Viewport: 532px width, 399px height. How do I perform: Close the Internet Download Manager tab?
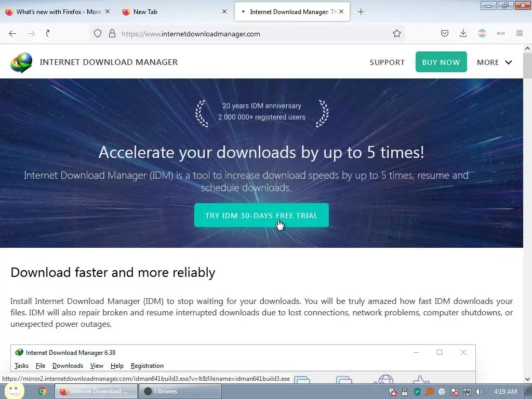[x=341, y=11]
